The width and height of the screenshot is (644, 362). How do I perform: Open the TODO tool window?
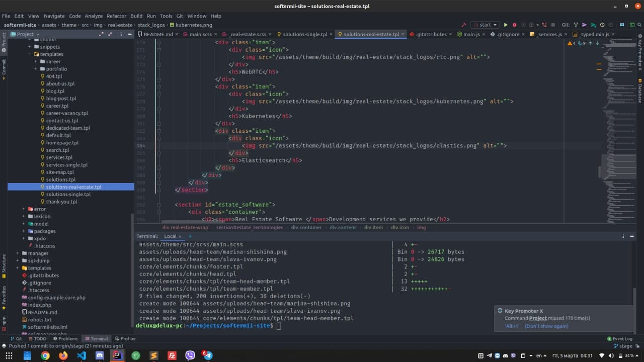click(37, 339)
